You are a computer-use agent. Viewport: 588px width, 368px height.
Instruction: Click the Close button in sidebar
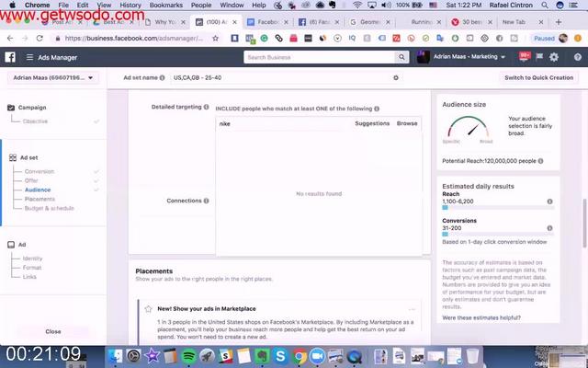53,331
